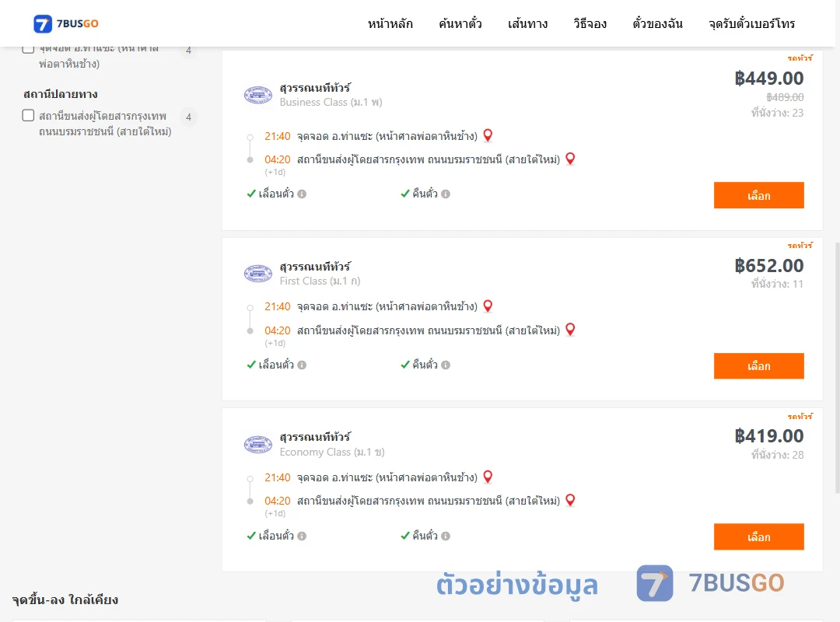Open คืนตั๋ว info icon in Economy Class
This screenshot has height=622, width=840.
[446, 536]
